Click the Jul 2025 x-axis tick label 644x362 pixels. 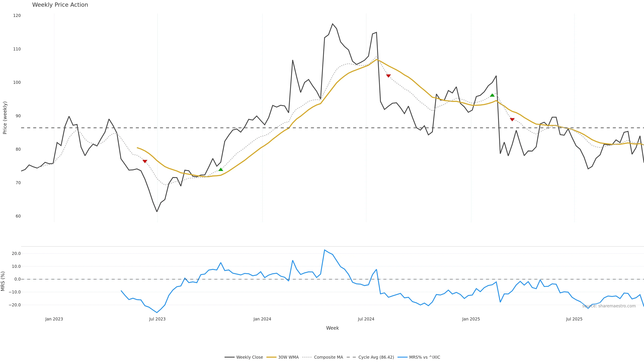click(574, 319)
